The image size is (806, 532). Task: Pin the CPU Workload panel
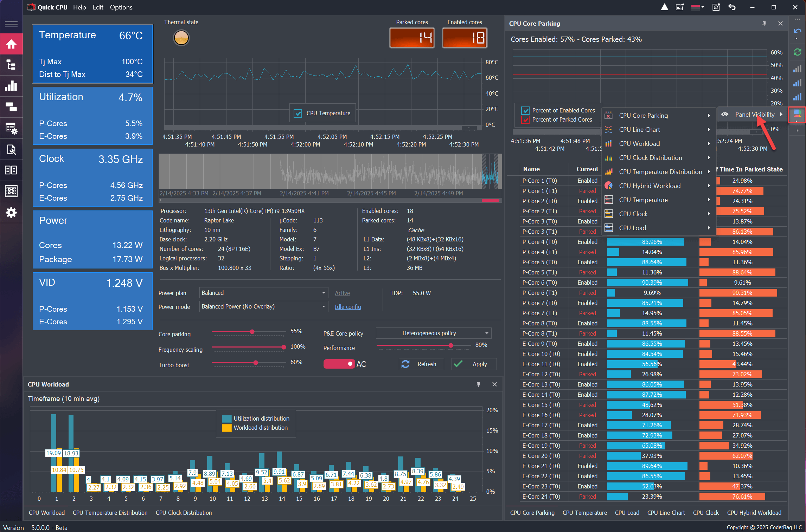(478, 384)
